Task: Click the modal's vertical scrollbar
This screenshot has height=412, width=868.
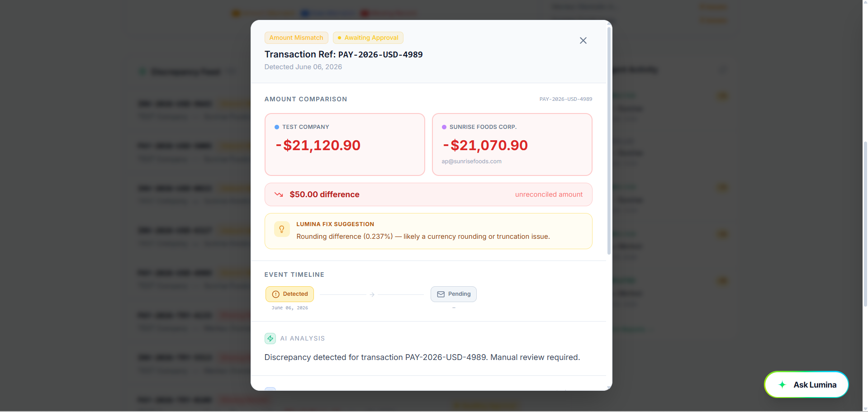Action: (609, 140)
